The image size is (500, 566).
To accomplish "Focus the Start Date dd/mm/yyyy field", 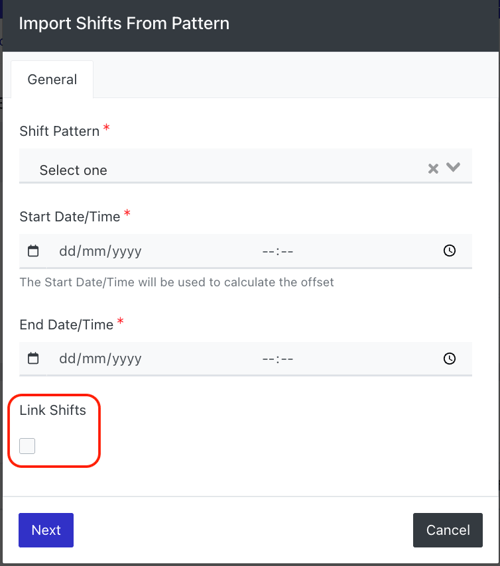I will 100,251.
